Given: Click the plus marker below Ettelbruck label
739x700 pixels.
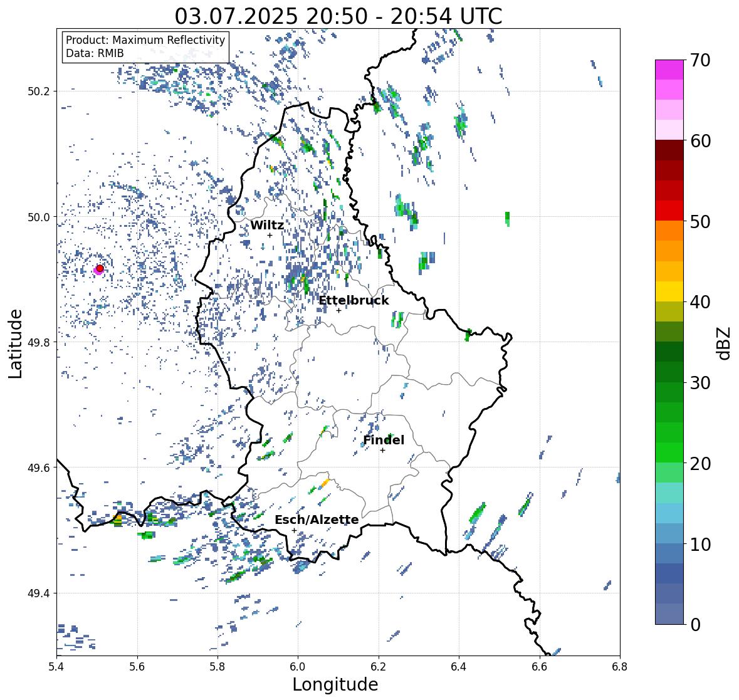Looking at the screenshot, I should click(338, 310).
